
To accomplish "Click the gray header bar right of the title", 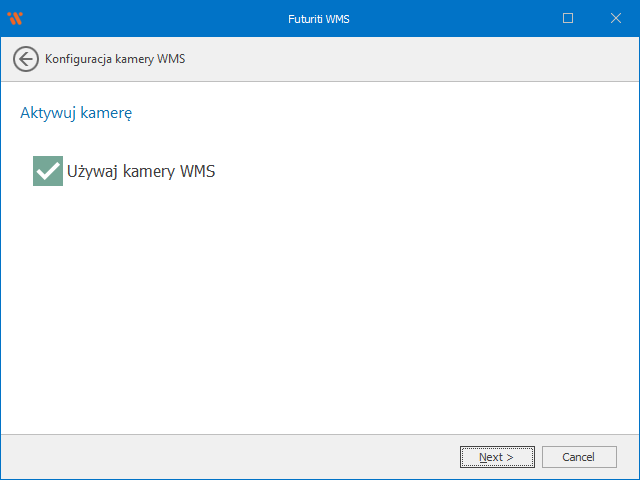I will pos(420,59).
